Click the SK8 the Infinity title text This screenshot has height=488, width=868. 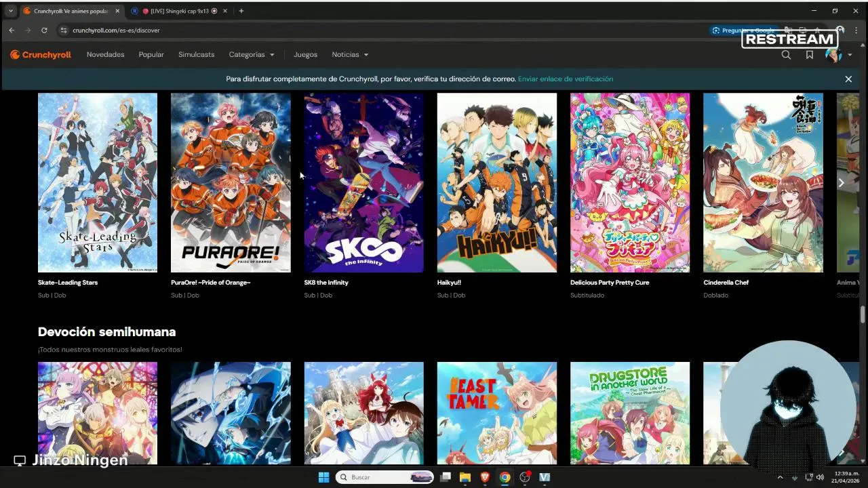326,283
